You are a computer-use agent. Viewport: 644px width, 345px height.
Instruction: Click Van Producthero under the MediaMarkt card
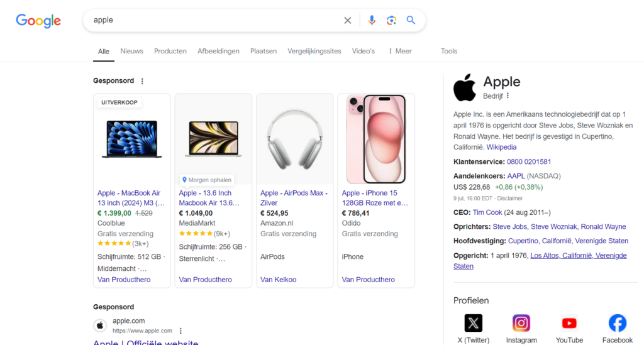coord(206,280)
